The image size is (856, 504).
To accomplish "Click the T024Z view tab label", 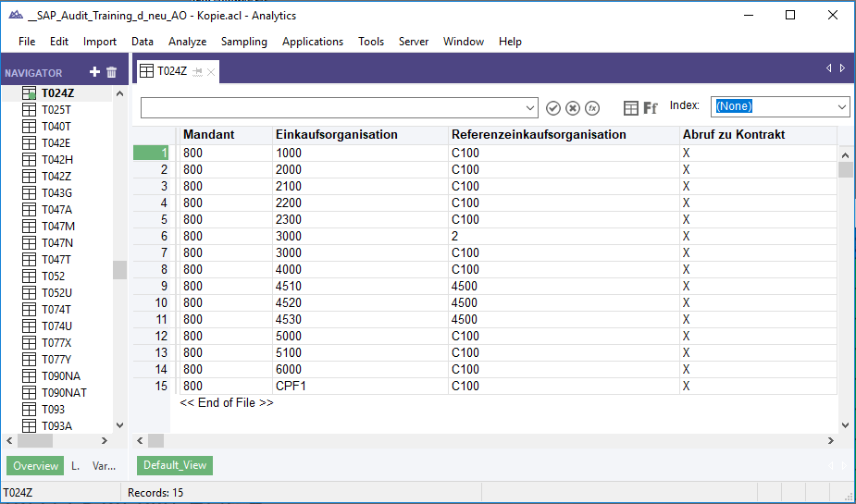I will 172,71.
